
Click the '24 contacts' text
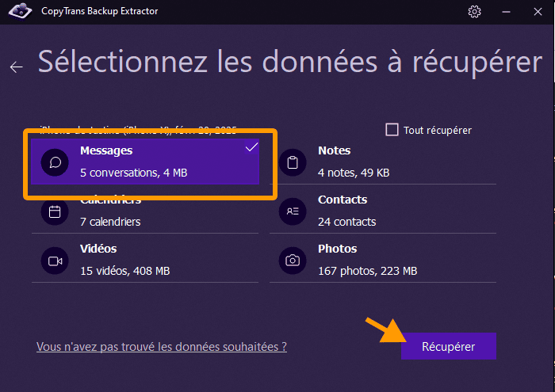[347, 222]
